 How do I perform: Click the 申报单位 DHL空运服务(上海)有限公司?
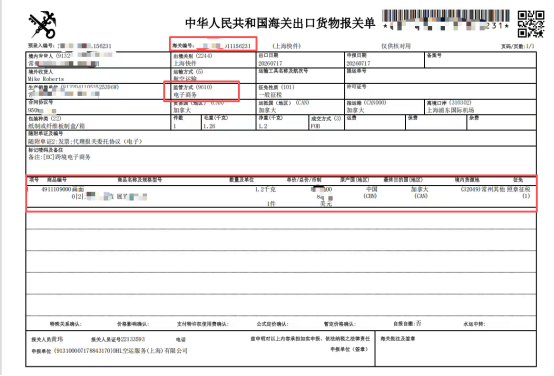pyautogui.click(x=149, y=351)
